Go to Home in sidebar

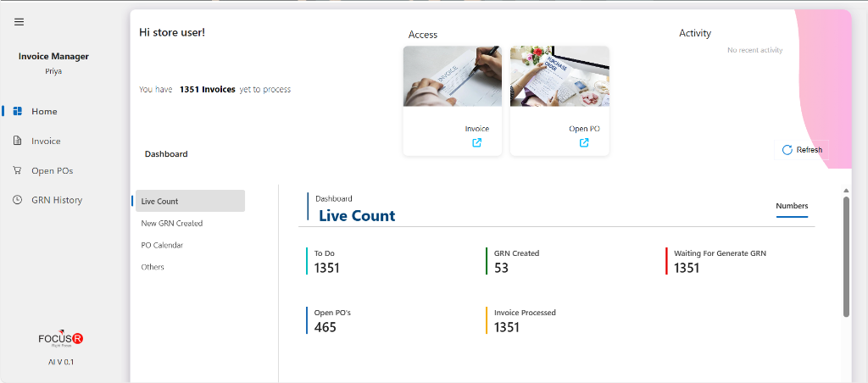[44, 111]
